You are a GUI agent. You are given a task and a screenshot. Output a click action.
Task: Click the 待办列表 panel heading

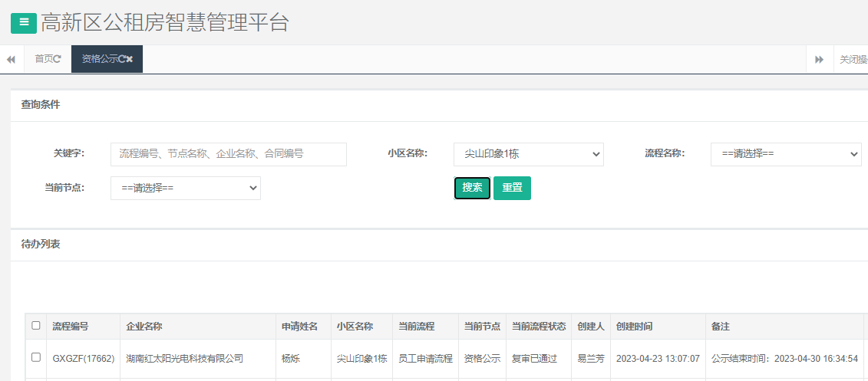[x=41, y=245]
